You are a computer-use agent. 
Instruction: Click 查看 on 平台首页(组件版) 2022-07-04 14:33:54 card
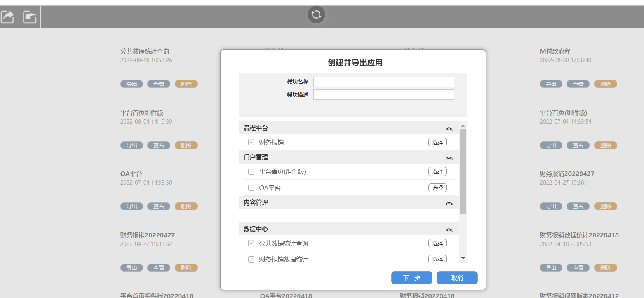578,145
